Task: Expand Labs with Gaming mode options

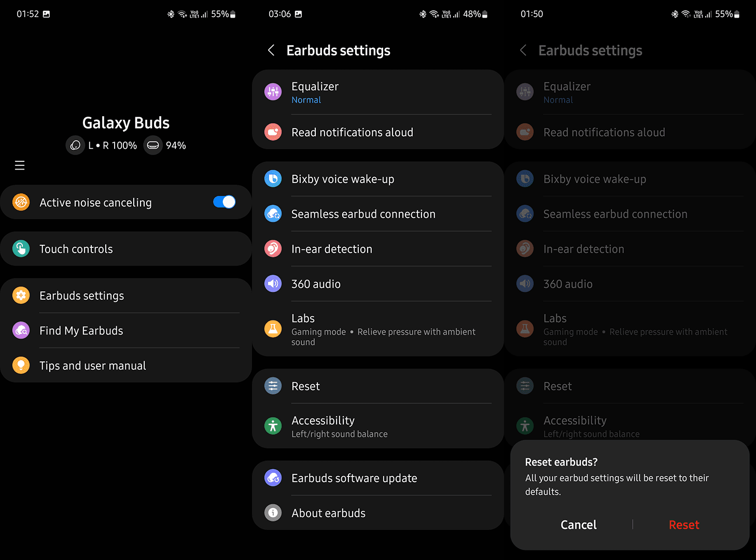Action: 378,329
